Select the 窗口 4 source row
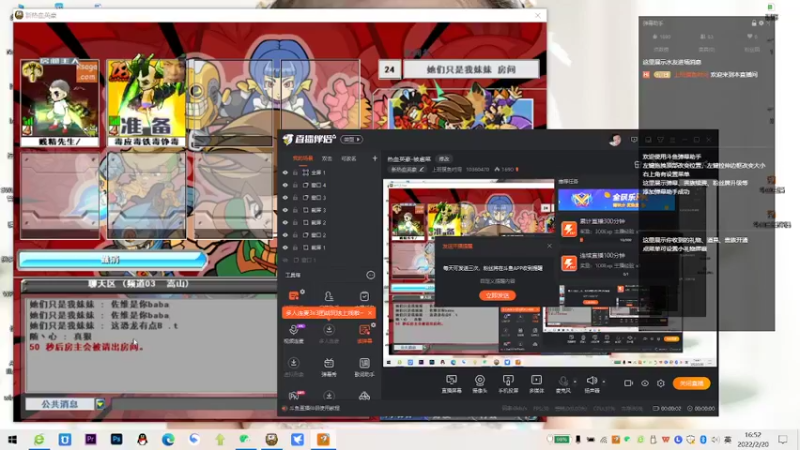Screen dimensions: 800x450 point(330,185)
